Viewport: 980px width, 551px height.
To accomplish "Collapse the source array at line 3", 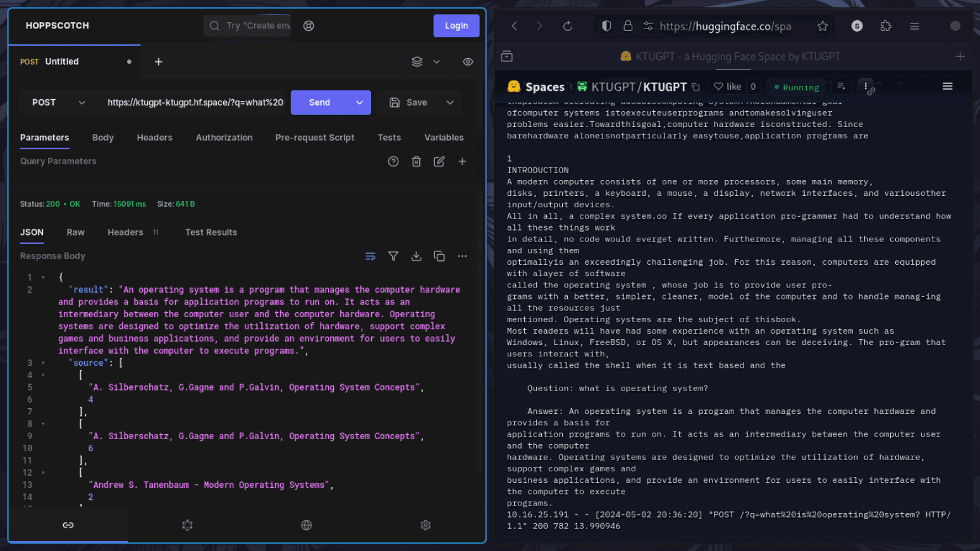I will point(43,363).
